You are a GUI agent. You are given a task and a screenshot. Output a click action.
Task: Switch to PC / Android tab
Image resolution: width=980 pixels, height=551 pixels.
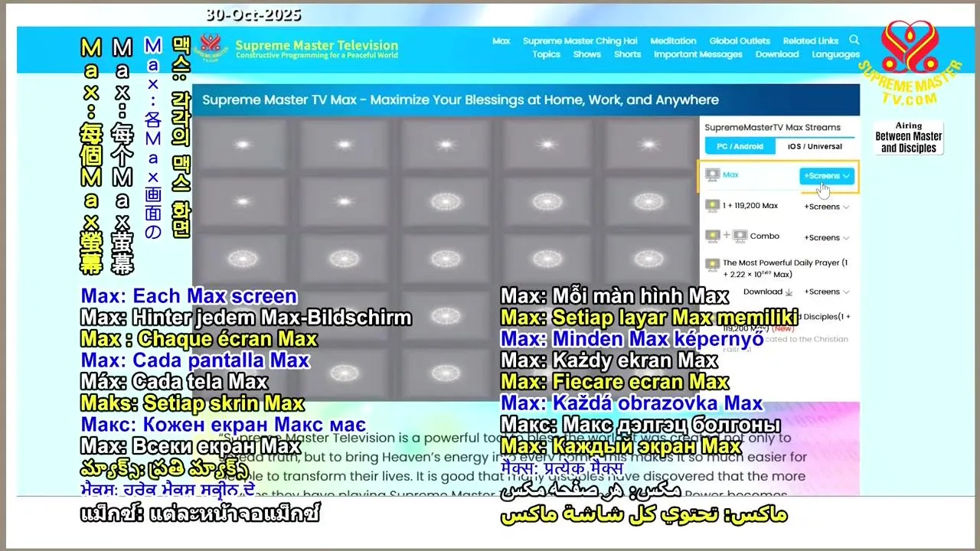[740, 146]
